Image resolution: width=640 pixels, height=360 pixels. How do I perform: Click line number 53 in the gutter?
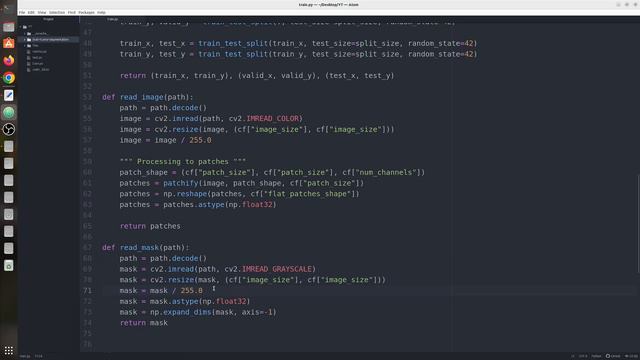coord(87,97)
